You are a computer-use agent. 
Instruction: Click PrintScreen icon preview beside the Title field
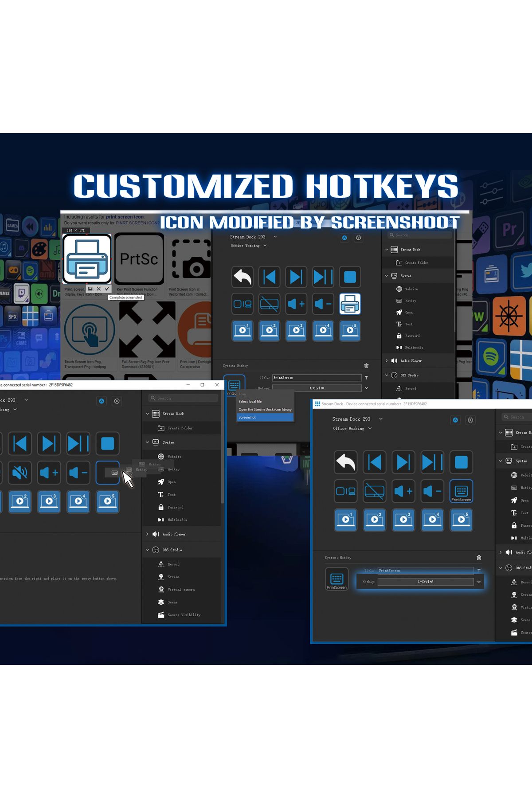point(337,579)
